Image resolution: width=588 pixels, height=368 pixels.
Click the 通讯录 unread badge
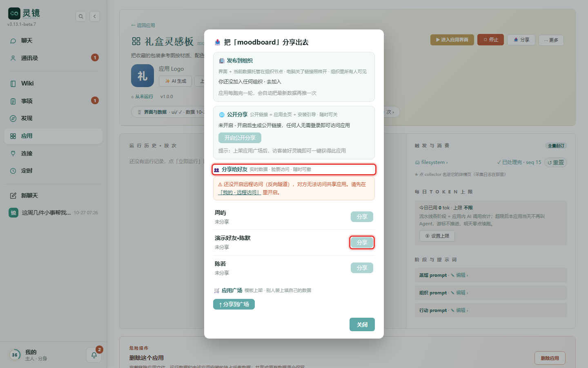(95, 58)
